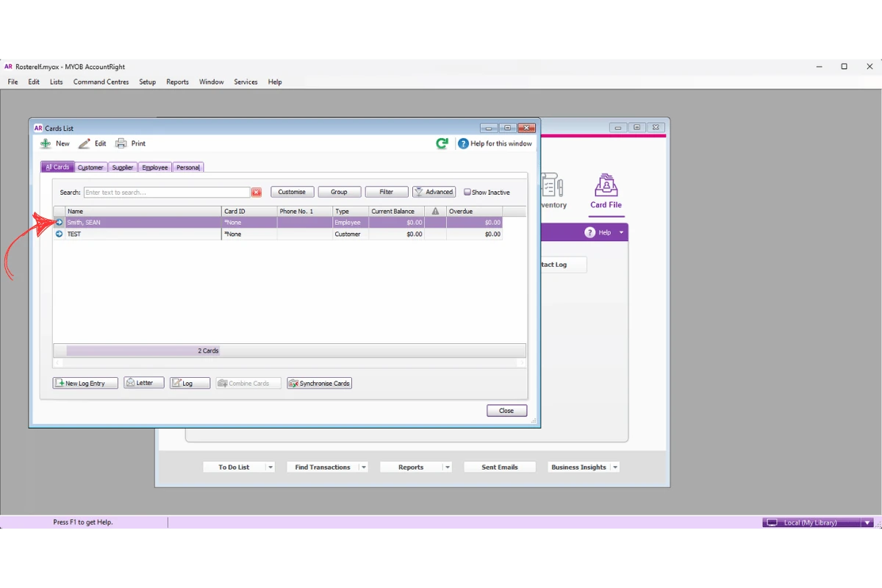Toggle the Show Inactive checkbox
This screenshot has height=588, width=882.
(467, 192)
